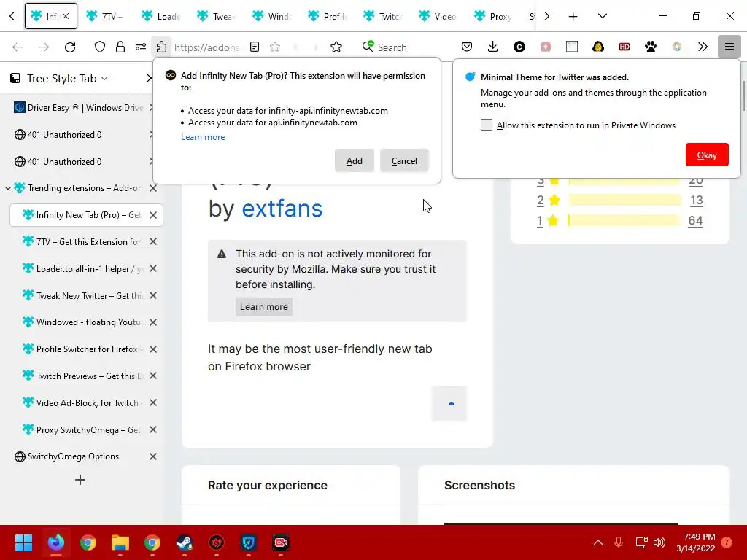Cancel the extension install prompt
Image resolution: width=747 pixels, height=560 pixels.
[x=404, y=161]
